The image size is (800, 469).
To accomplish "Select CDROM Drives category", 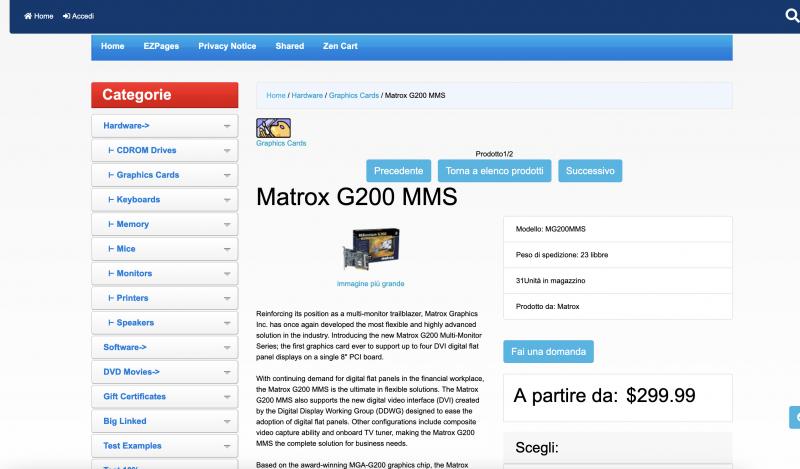I will (x=142, y=150).
